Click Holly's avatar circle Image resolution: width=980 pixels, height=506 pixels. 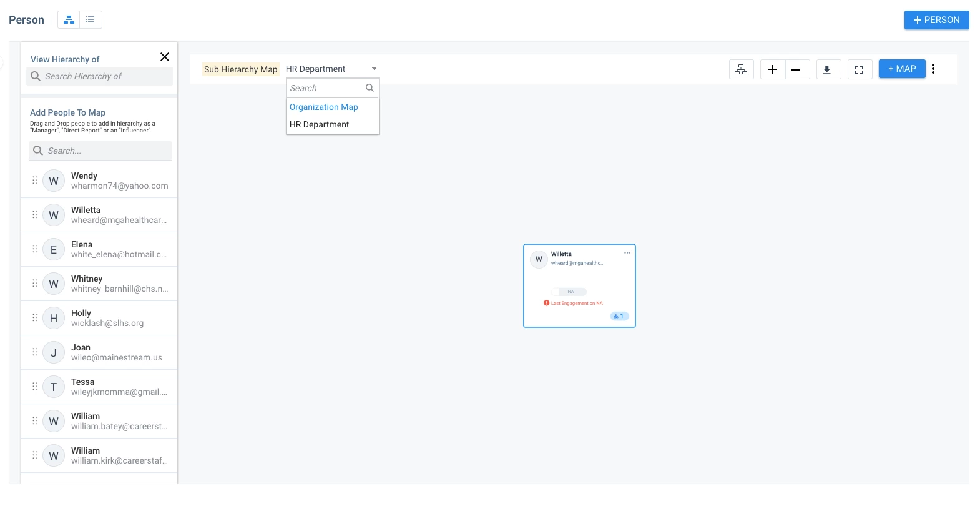coord(54,318)
